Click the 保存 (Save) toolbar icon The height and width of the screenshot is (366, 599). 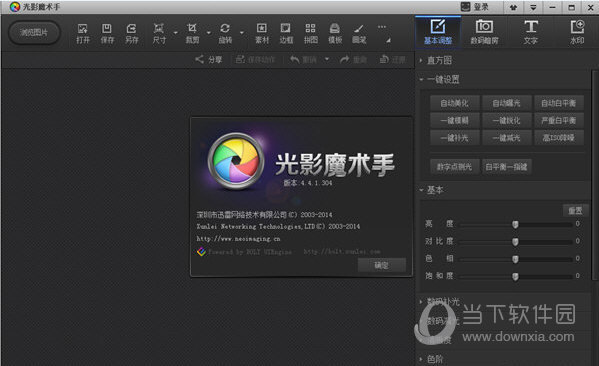pos(107,33)
